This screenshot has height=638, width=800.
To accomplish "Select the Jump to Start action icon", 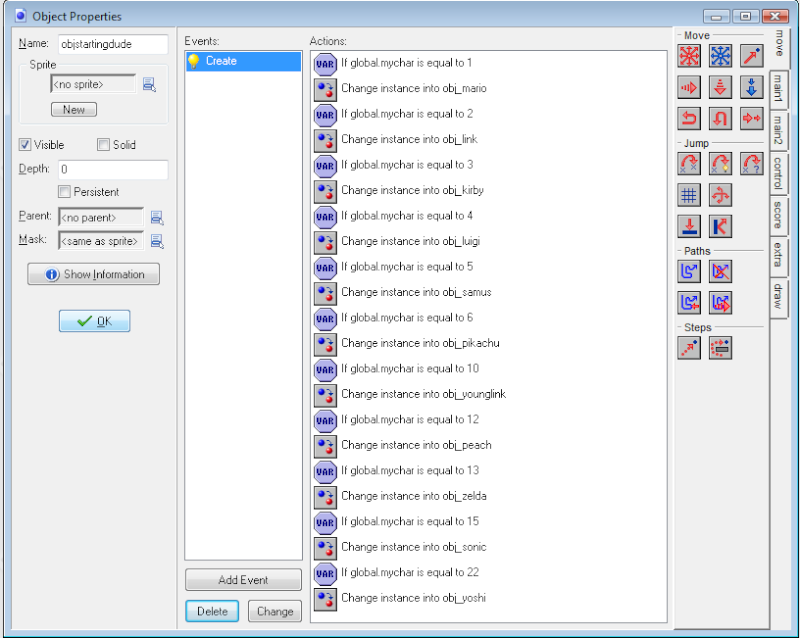I will (720, 164).
